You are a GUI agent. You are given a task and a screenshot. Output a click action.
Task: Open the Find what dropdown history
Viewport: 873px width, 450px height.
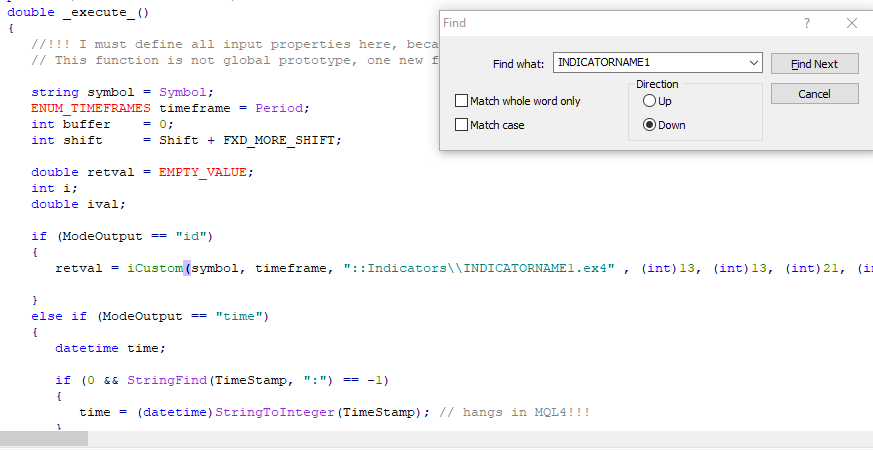coord(754,63)
